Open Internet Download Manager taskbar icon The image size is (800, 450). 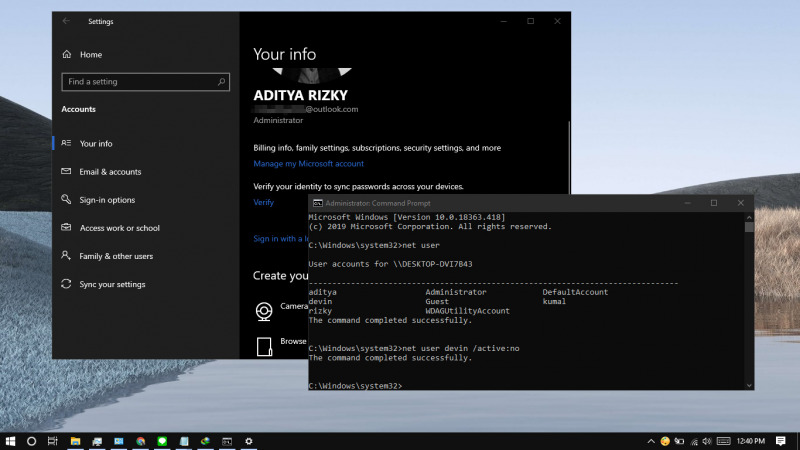205,441
